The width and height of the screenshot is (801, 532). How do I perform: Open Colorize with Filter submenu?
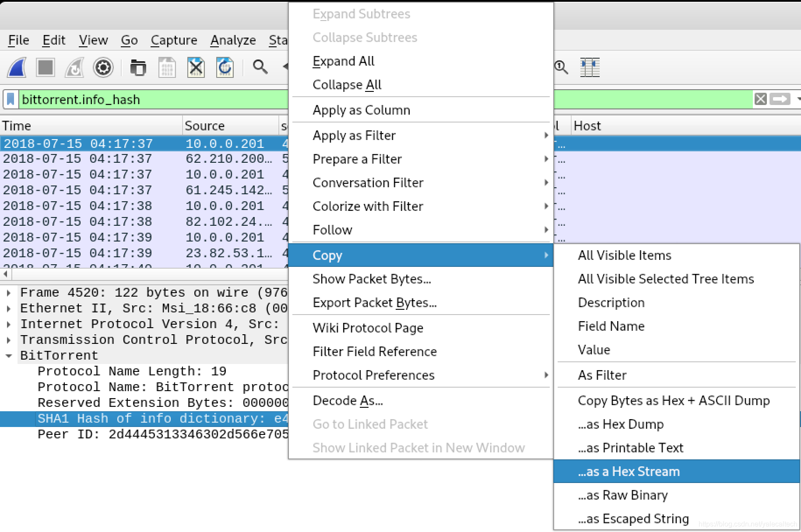click(421, 206)
